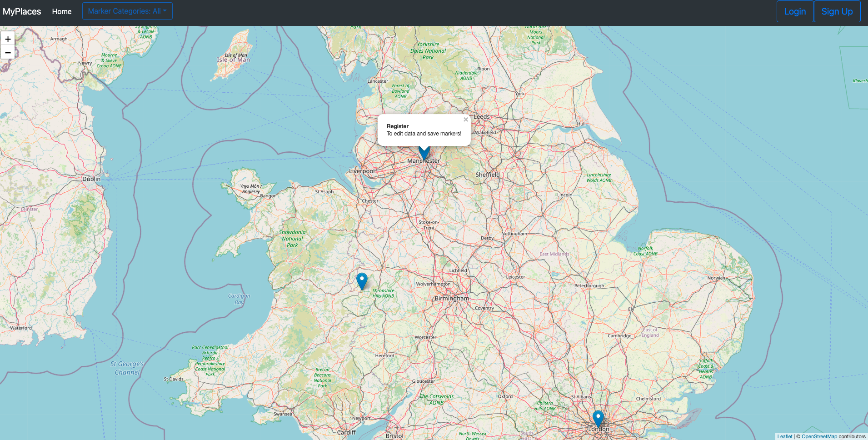Click the Wolverhampton label on the map

pyautogui.click(x=434, y=284)
